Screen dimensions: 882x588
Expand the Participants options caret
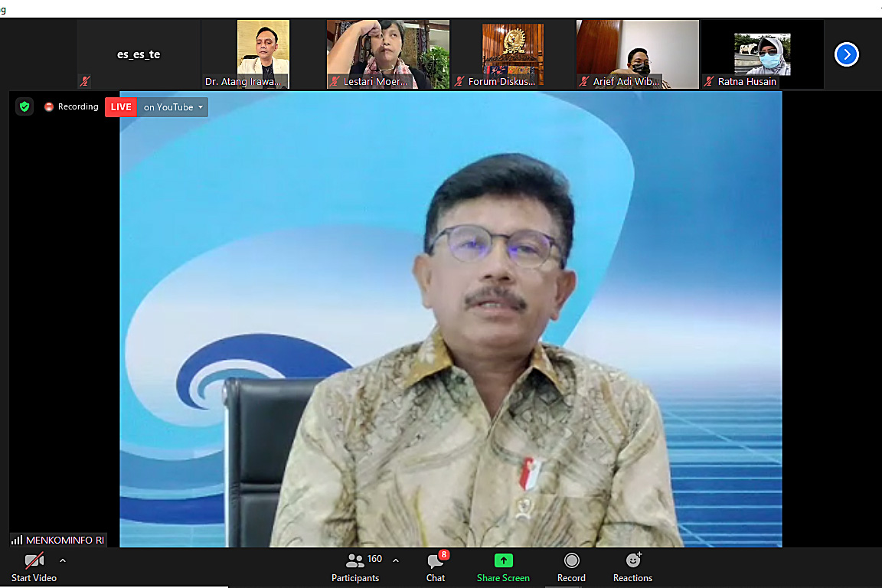pos(396,560)
